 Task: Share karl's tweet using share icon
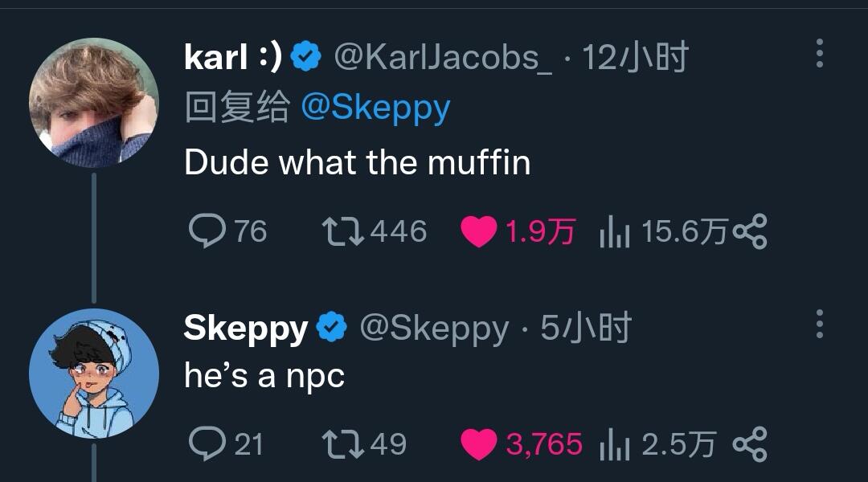pyautogui.click(x=750, y=231)
